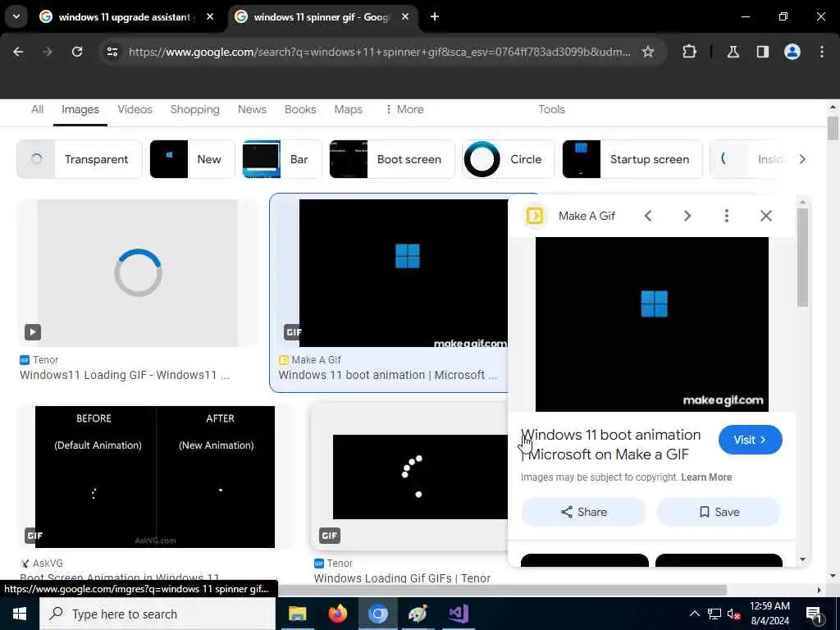Filter images by Transparent chip
The height and width of the screenshot is (630, 840).
coord(80,159)
